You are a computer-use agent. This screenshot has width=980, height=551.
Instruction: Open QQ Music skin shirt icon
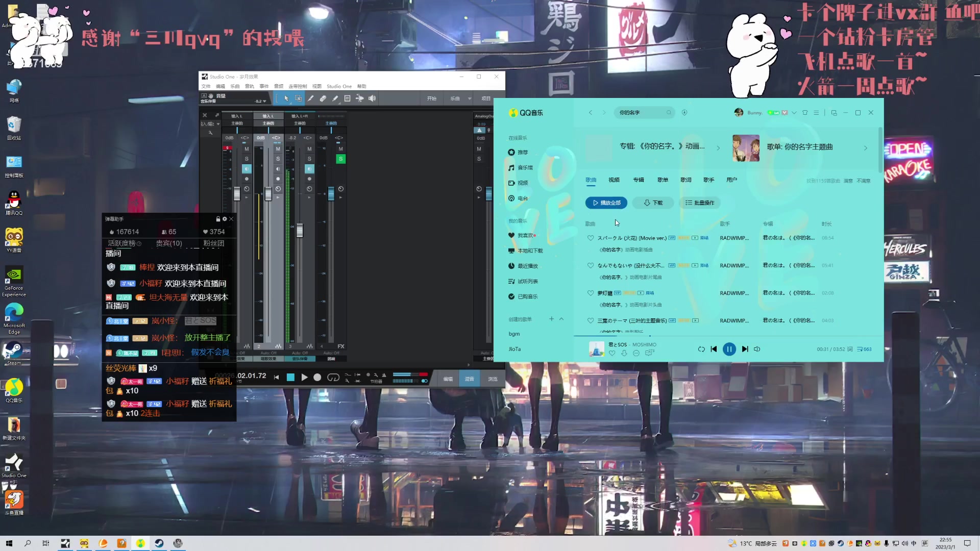click(x=805, y=113)
